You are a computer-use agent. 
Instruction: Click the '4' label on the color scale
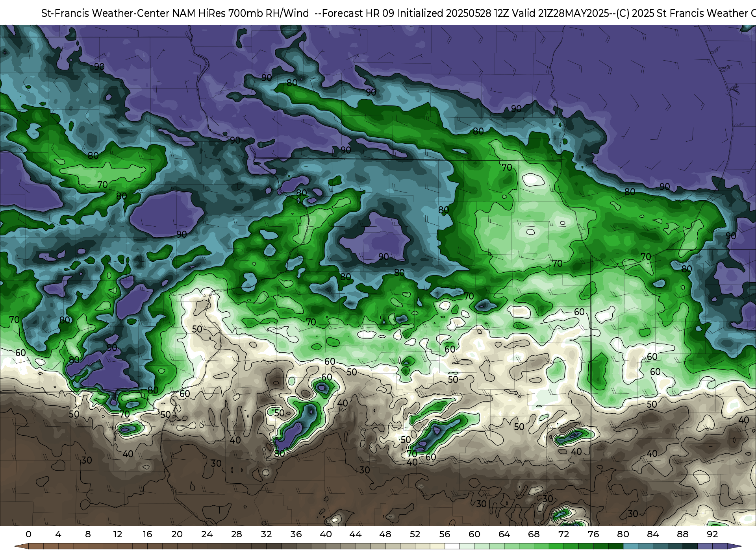[58, 534]
